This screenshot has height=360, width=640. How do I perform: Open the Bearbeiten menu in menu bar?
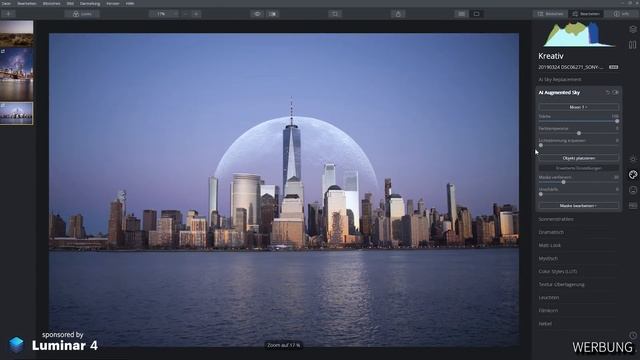[27, 3]
